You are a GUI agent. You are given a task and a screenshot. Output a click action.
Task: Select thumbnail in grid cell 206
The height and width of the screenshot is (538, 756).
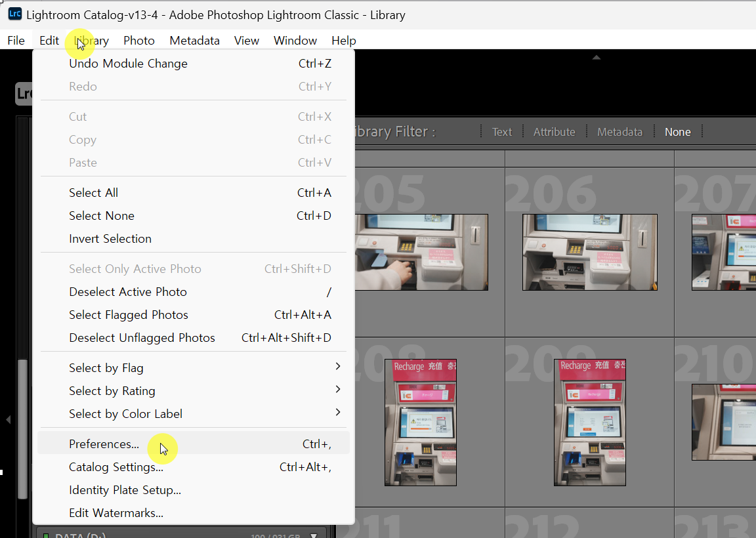pos(590,252)
